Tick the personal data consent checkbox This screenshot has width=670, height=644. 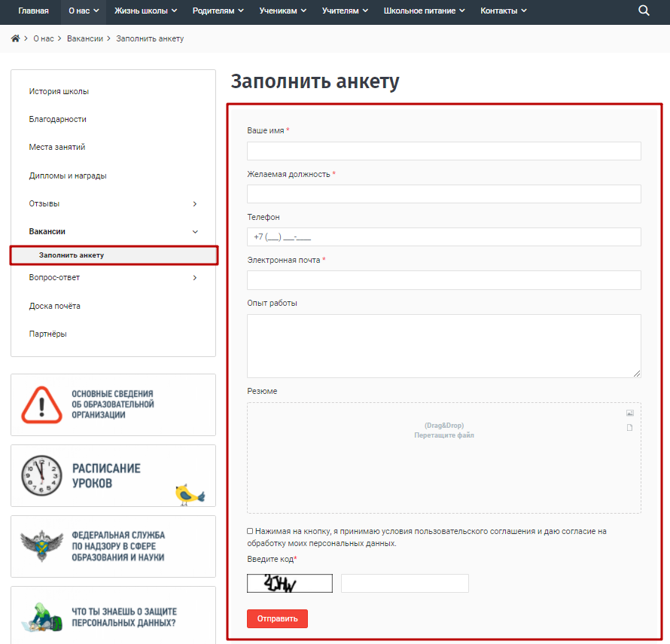(250, 531)
